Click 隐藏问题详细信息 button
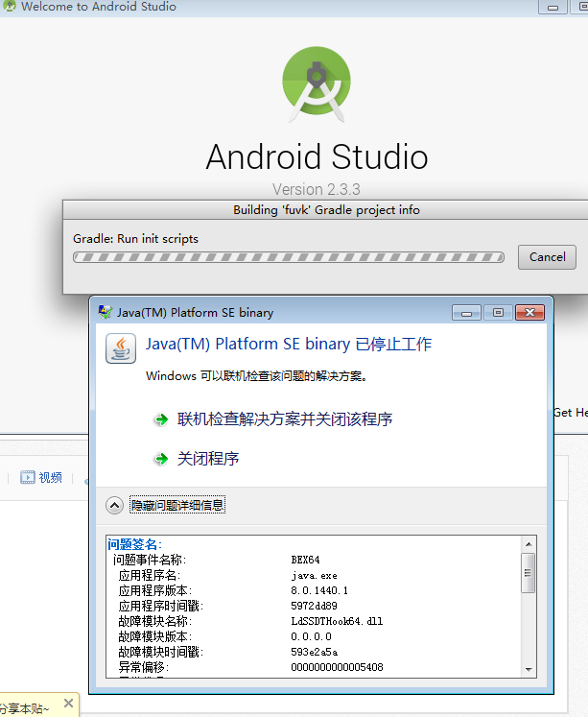Screen dimensions: 588x717 [177, 505]
